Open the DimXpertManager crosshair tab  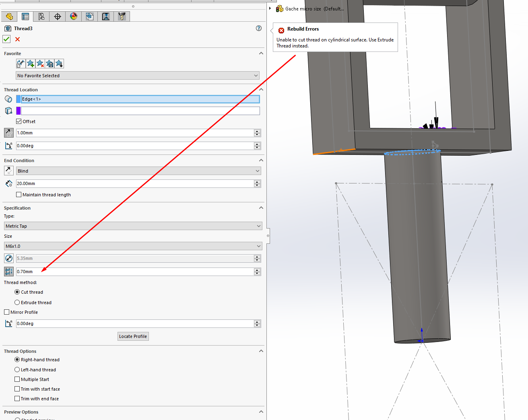tap(58, 16)
